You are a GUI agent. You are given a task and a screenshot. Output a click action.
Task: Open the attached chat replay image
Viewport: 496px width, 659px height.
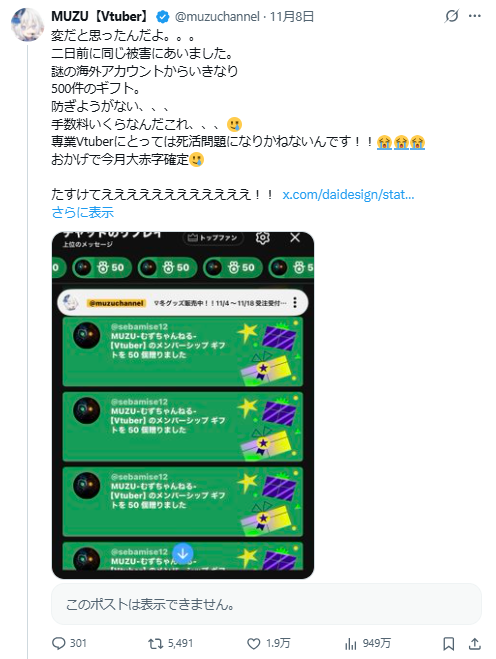point(183,405)
